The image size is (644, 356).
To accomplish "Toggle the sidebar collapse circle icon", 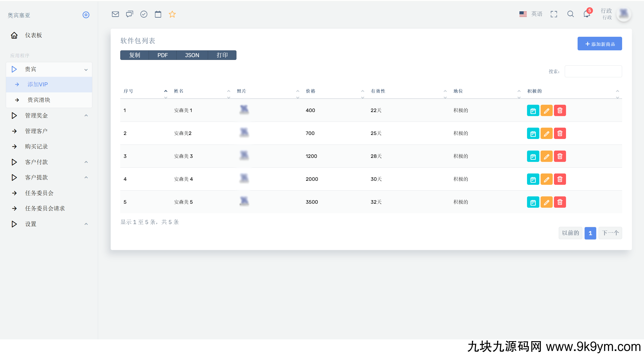I will (x=86, y=15).
